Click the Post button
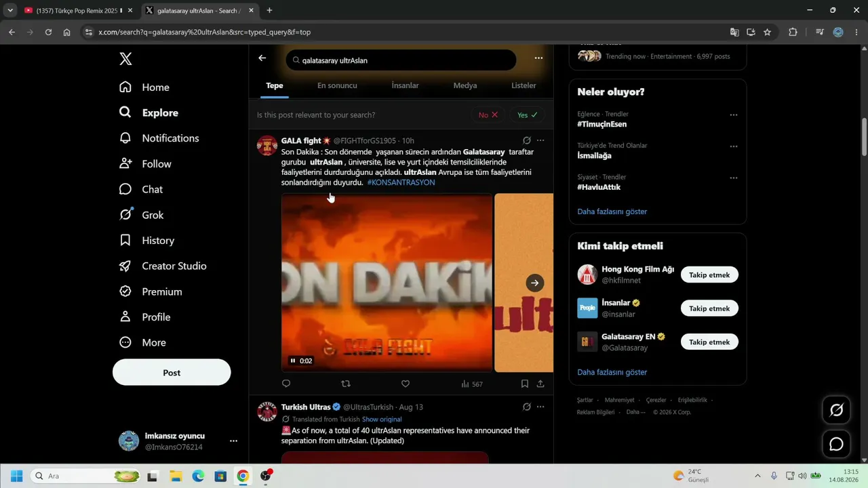This screenshot has height=488, width=868. click(x=172, y=373)
